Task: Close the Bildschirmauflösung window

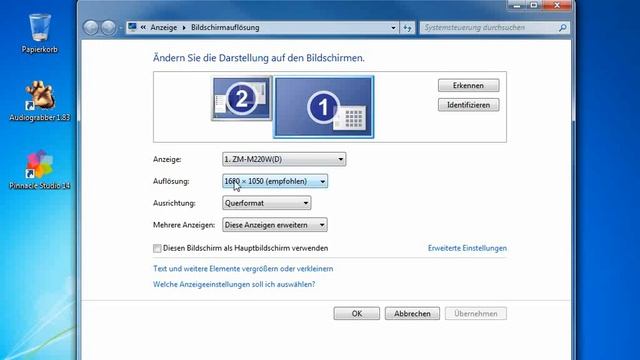Action: pyautogui.click(x=557, y=5)
